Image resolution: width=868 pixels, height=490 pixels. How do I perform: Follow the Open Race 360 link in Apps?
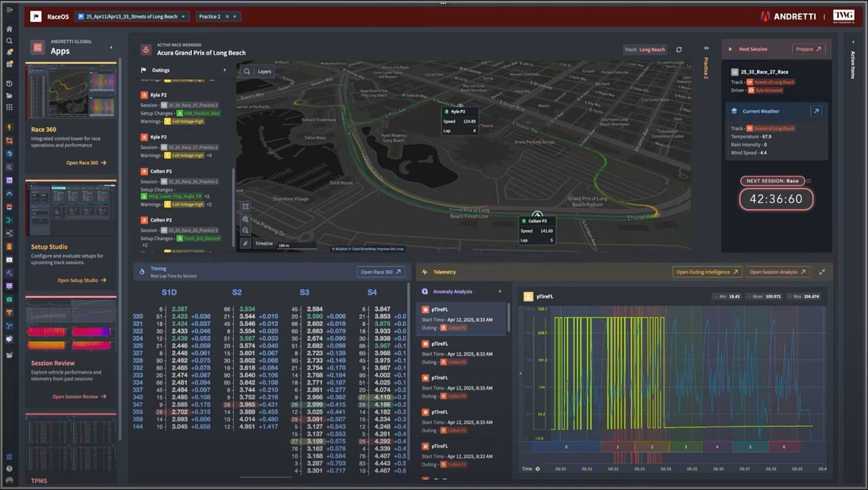point(86,163)
